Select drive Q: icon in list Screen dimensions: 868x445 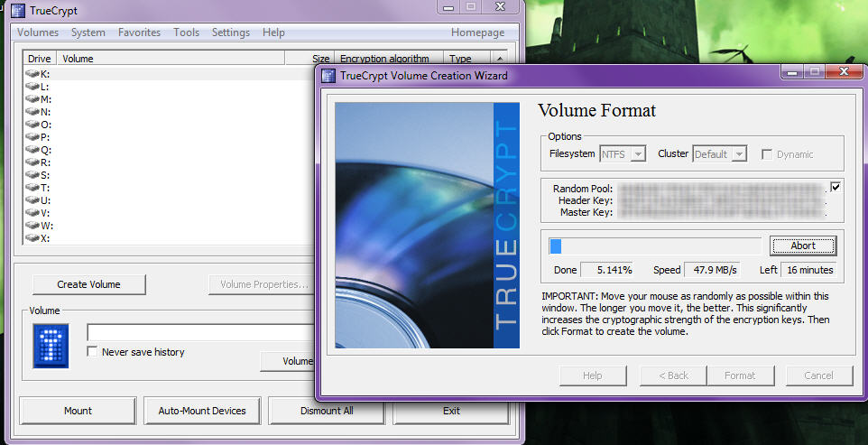coord(32,150)
